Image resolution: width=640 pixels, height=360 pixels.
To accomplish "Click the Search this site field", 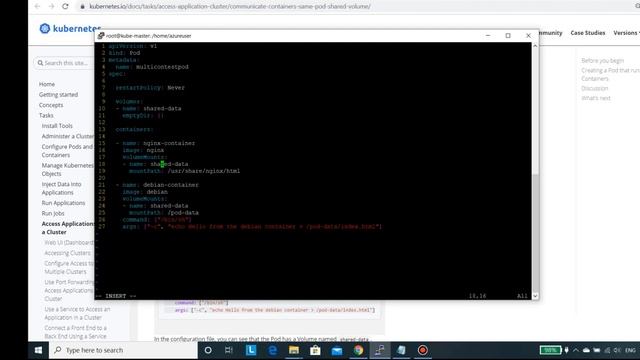I will [64, 63].
